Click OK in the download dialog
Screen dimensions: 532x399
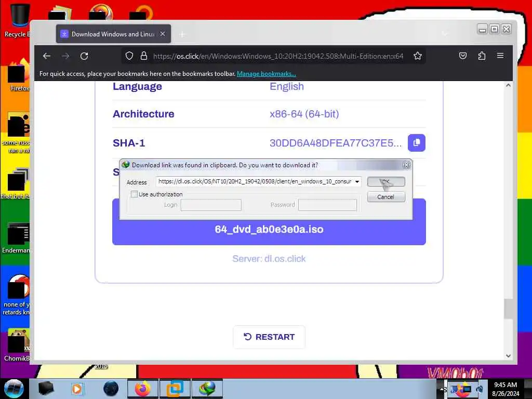click(386, 181)
